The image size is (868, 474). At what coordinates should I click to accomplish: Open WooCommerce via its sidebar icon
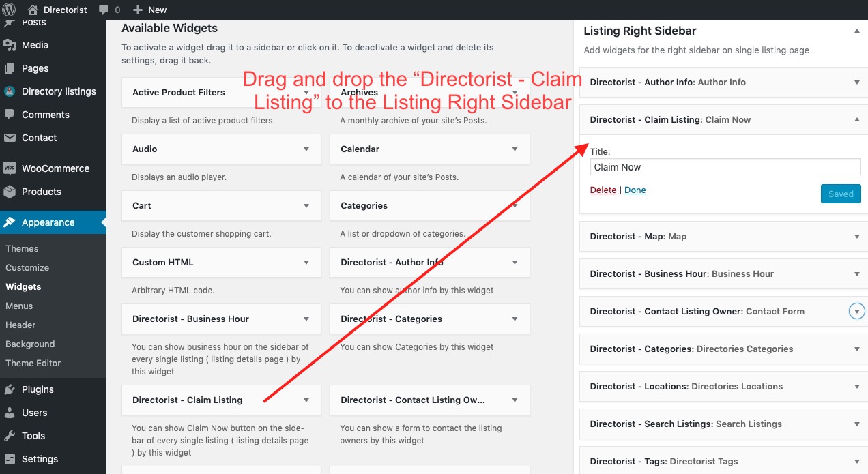pyautogui.click(x=11, y=168)
